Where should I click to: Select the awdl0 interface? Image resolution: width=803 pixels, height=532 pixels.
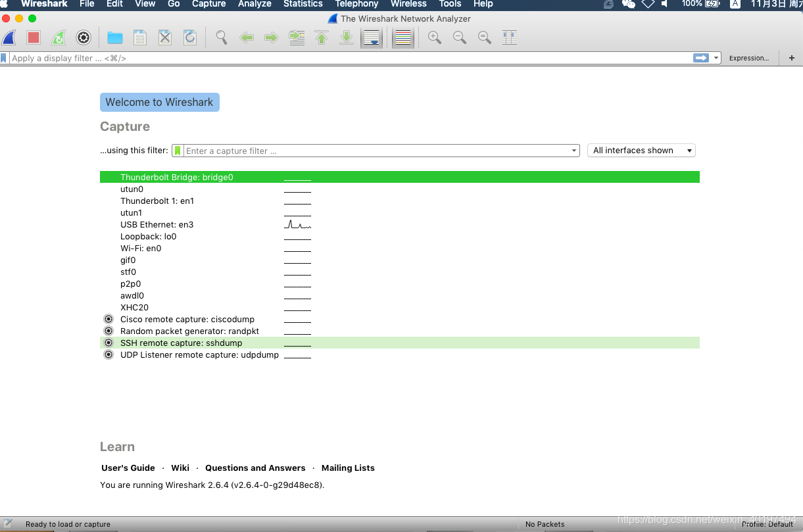(400, 295)
